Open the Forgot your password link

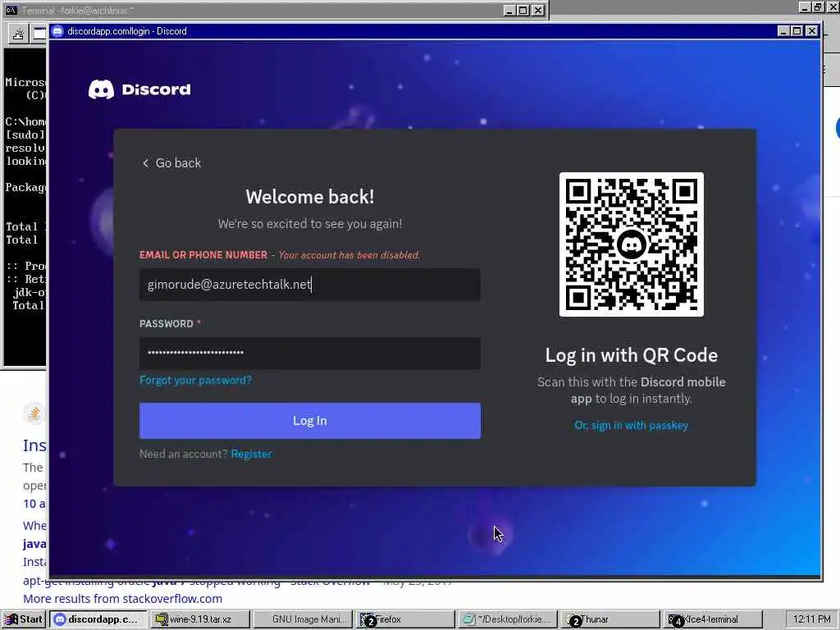195,380
